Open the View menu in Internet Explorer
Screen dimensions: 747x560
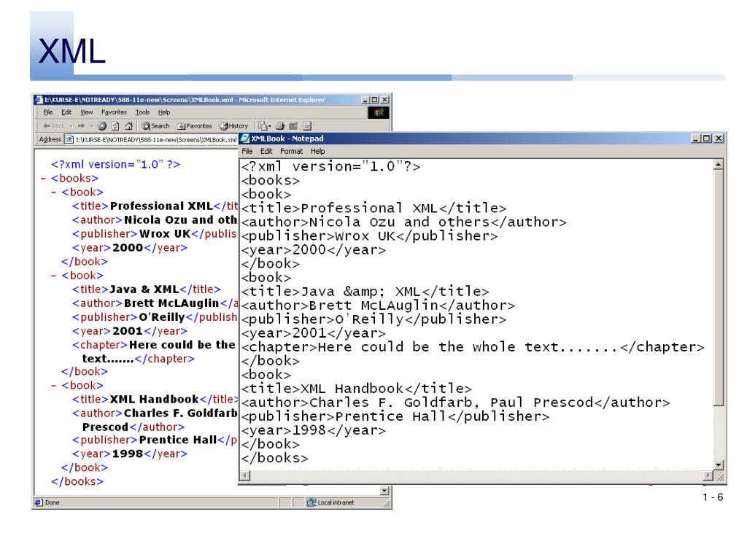pyautogui.click(x=86, y=112)
